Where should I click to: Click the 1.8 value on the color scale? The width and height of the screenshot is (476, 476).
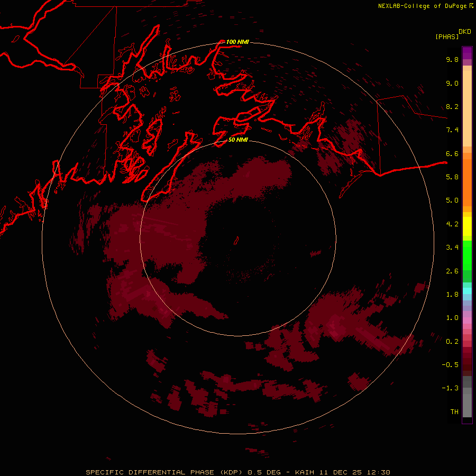click(x=452, y=295)
